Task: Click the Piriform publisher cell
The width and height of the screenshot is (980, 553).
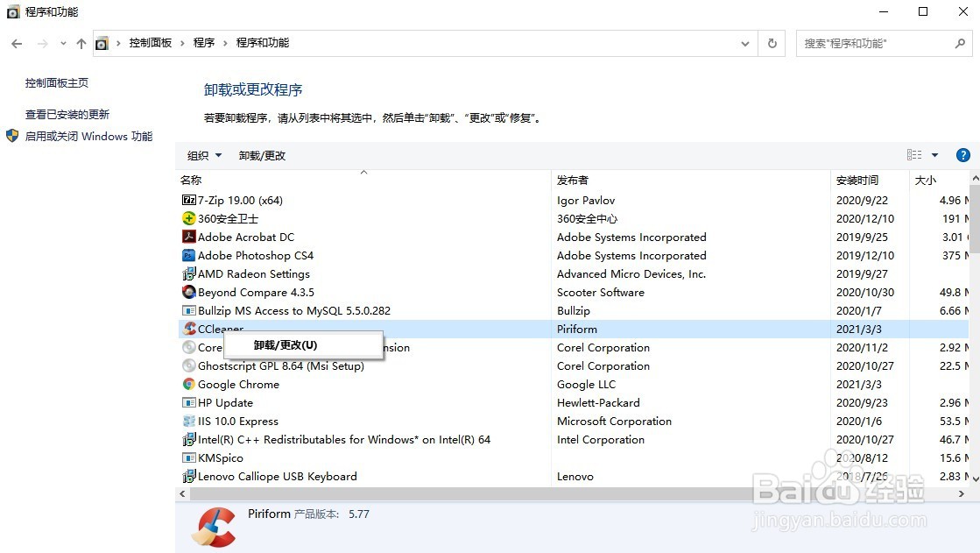Action: pos(577,329)
